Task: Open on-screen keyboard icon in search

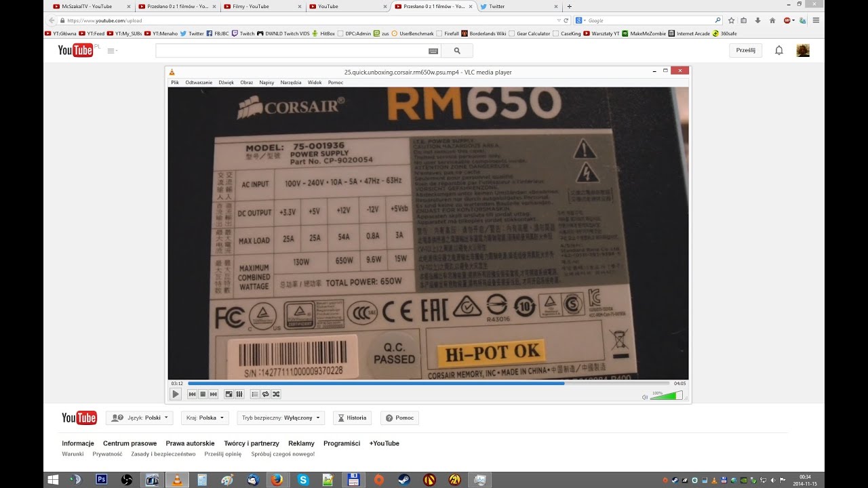Action: pyautogui.click(x=433, y=51)
